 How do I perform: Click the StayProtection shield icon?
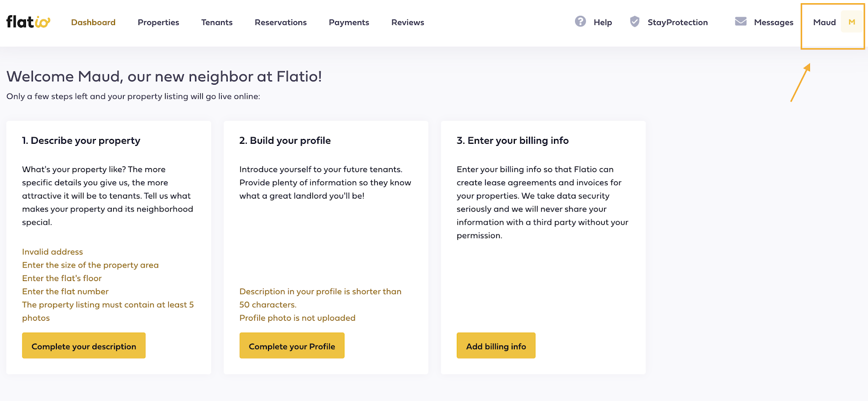pos(634,21)
